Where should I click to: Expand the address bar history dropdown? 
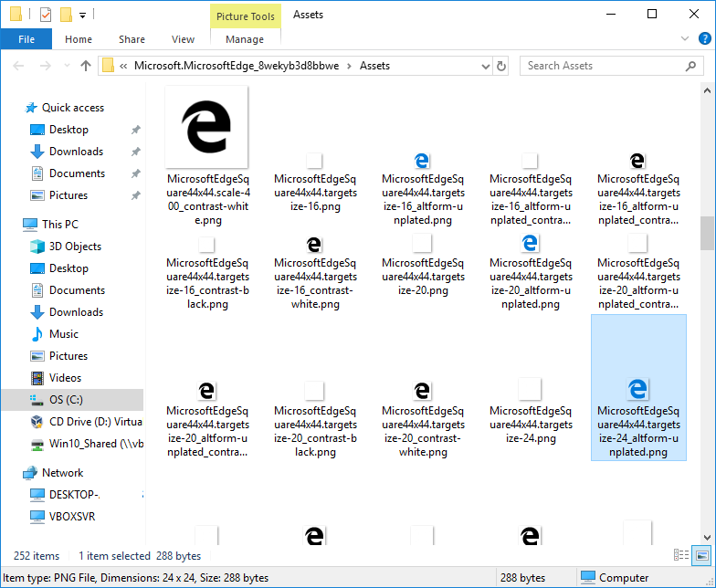click(486, 66)
